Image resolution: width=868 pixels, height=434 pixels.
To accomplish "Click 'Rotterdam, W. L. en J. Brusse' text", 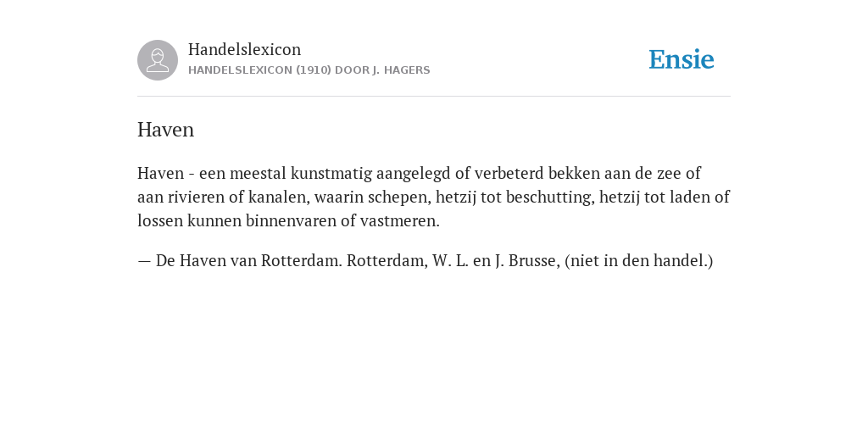I will (x=453, y=261).
